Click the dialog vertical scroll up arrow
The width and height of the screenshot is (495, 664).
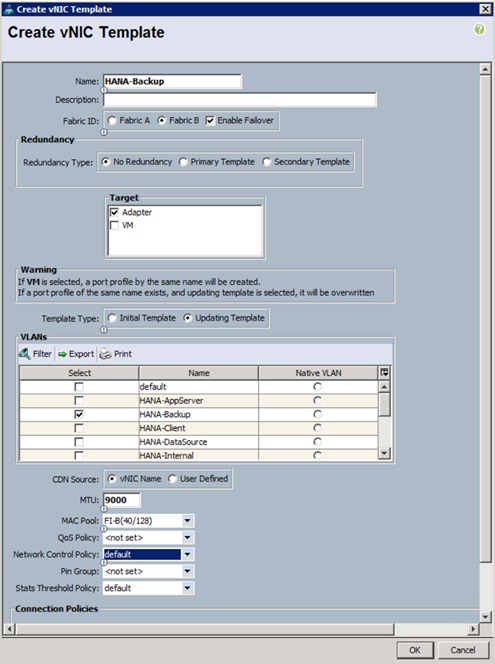tap(485, 69)
